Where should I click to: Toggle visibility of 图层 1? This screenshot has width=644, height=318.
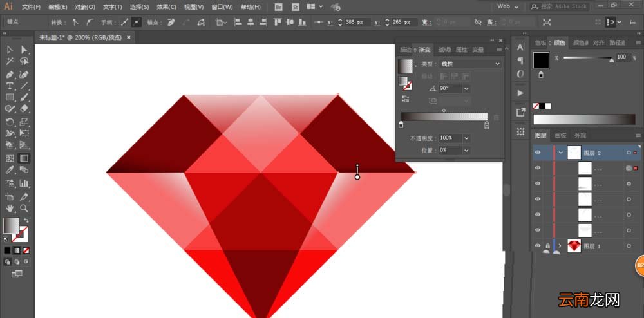(x=538, y=246)
